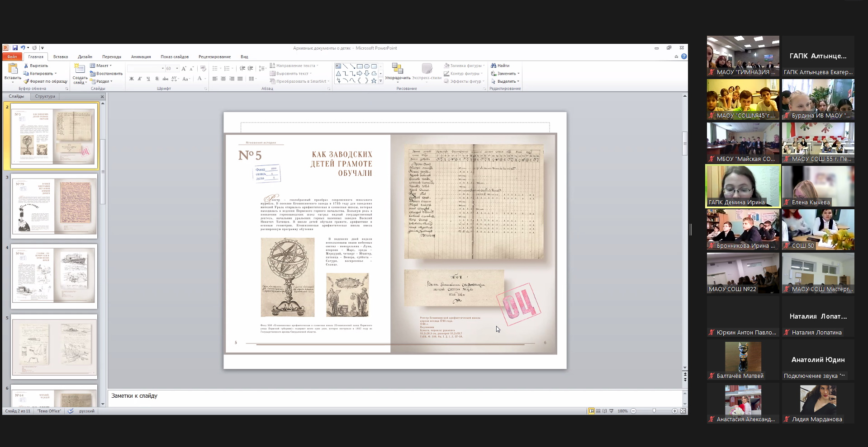Switch to slide sorter view in status bar

pos(598,411)
